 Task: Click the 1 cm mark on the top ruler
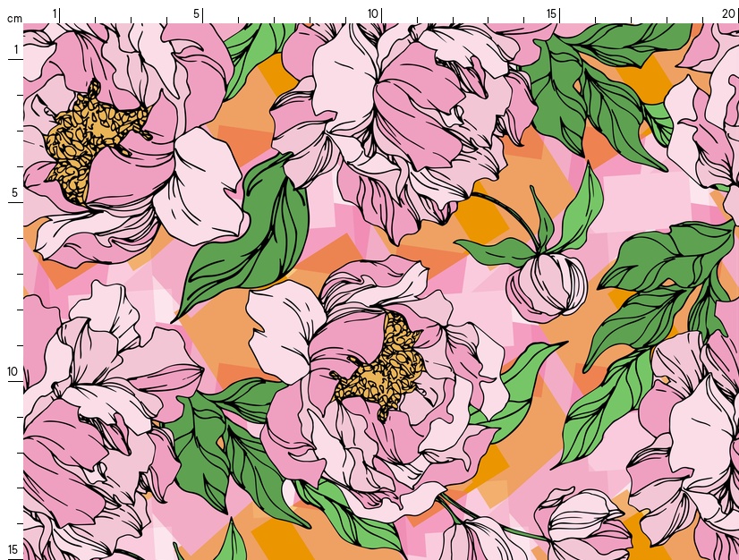tap(59, 14)
